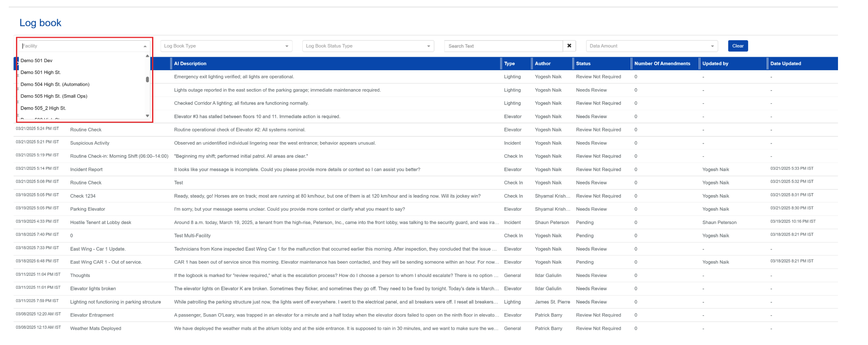The image size is (868, 345).
Task: Click the down scroll arrow in facility list
Action: [x=147, y=116]
